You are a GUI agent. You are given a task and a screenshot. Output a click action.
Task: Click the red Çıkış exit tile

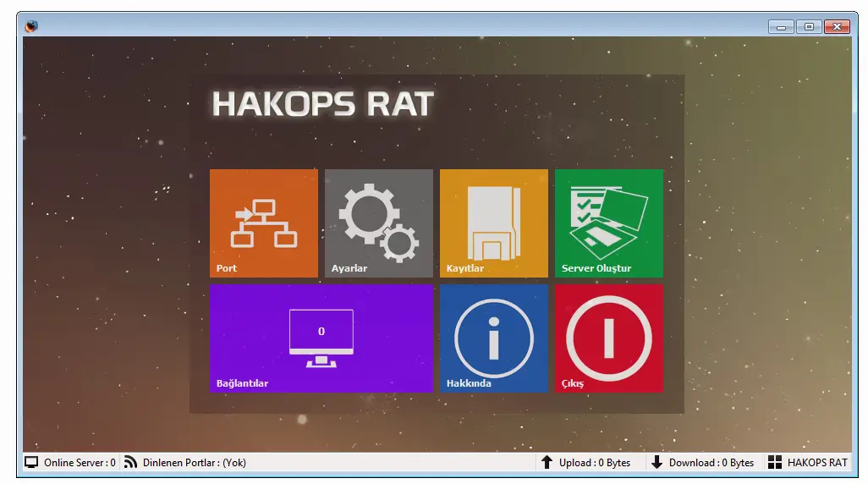(609, 338)
